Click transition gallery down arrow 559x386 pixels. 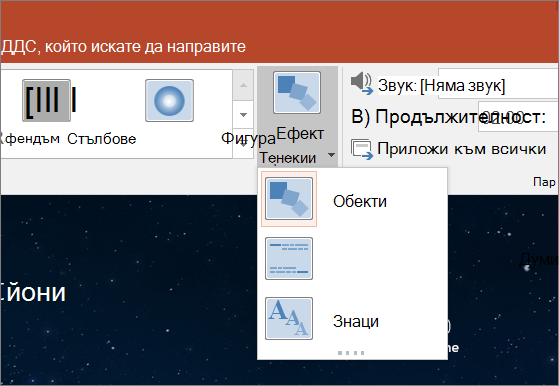[x=243, y=115]
